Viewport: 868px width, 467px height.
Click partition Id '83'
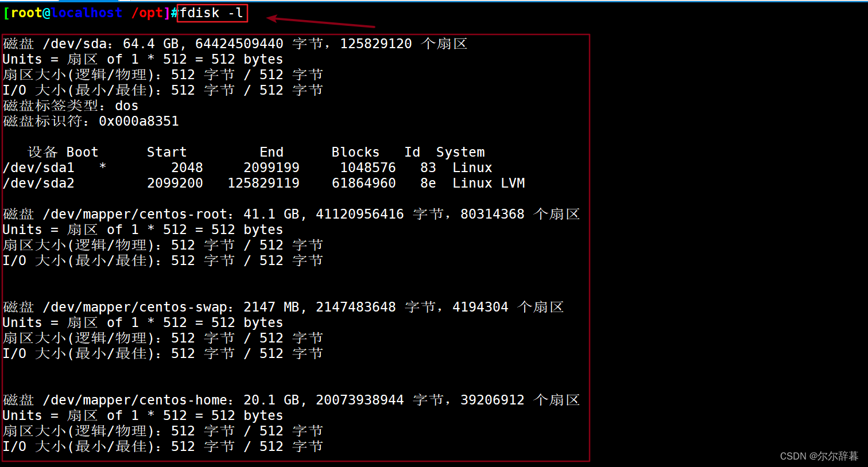click(x=428, y=168)
